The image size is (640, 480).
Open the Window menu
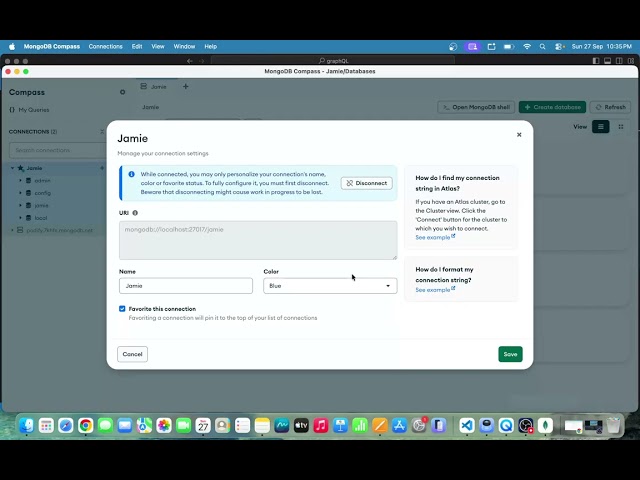184,47
